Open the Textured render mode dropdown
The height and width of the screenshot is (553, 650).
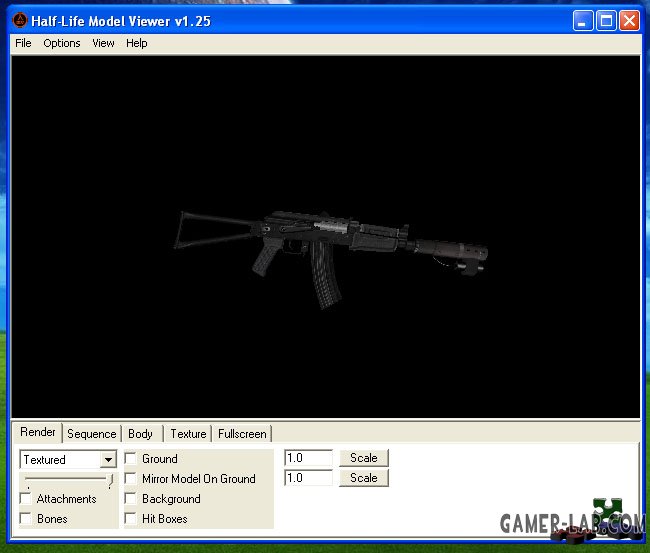(x=68, y=459)
